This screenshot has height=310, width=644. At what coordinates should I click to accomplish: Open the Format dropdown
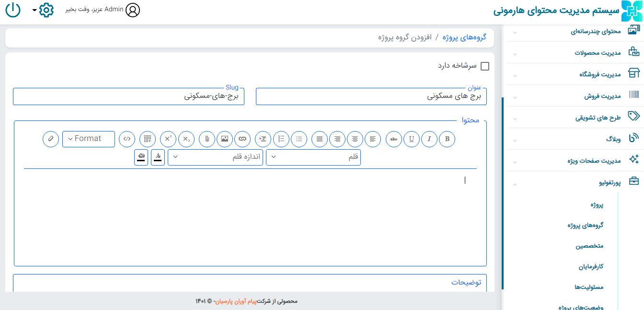(89, 139)
